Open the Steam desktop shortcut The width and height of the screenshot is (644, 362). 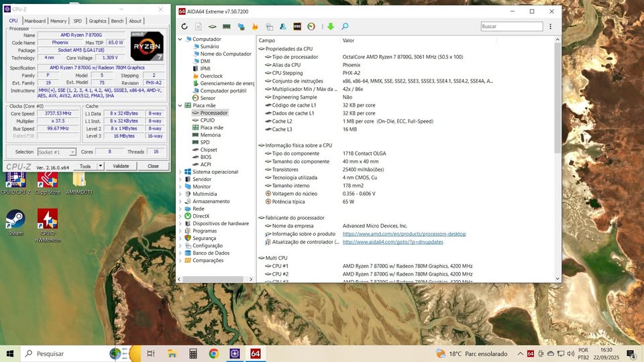pyautogui.click(x=15, y=223)
